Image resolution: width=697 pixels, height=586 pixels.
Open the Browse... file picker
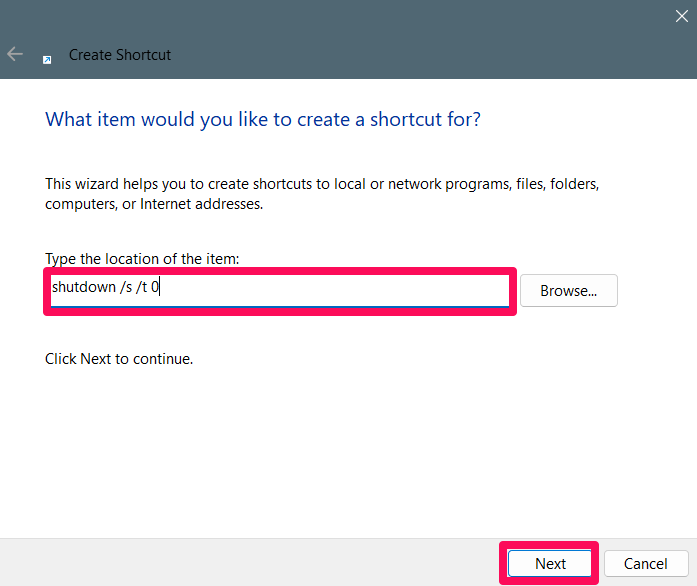tap(569, 291)
